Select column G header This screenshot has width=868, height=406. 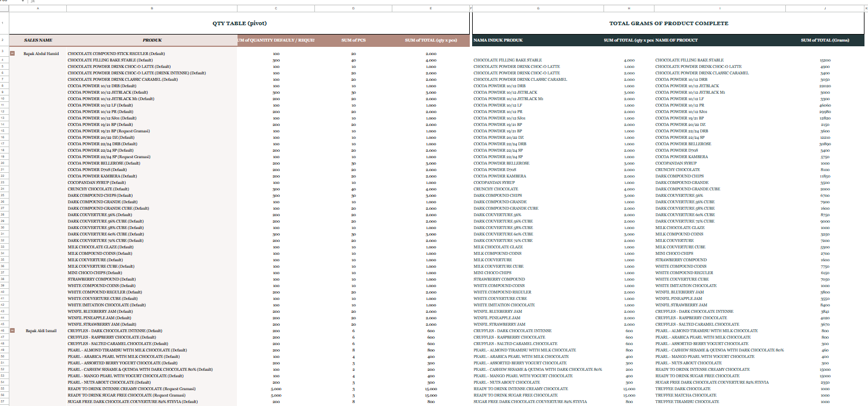pyautogui.click(x=538, y=8)
